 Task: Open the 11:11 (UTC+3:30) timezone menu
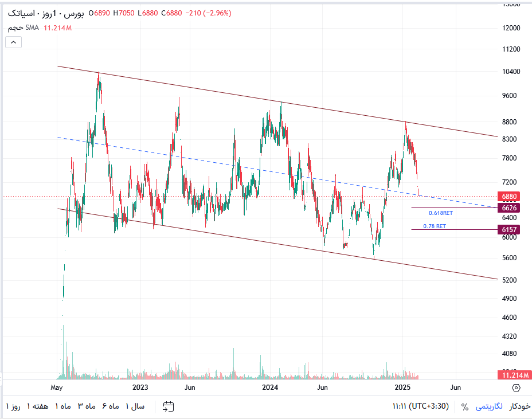(x=421, y=406)
